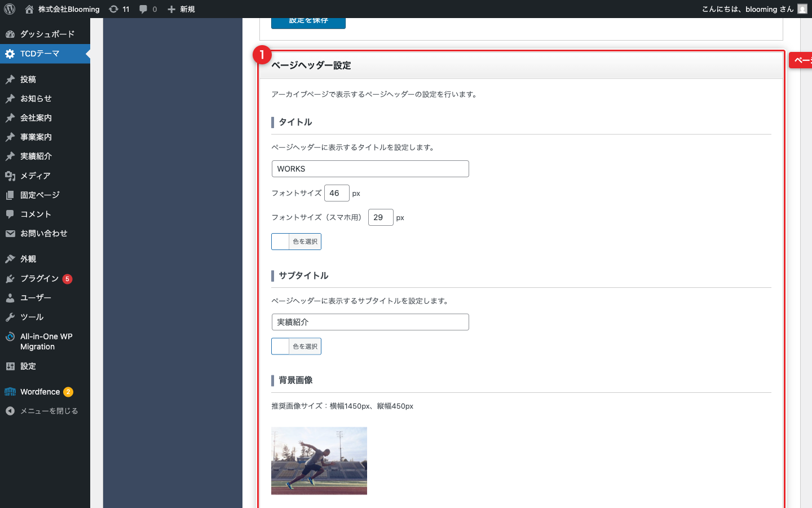The image size is (812, 508).
Task: Click the pin icon beside 実績紹介
Action: 10,156
